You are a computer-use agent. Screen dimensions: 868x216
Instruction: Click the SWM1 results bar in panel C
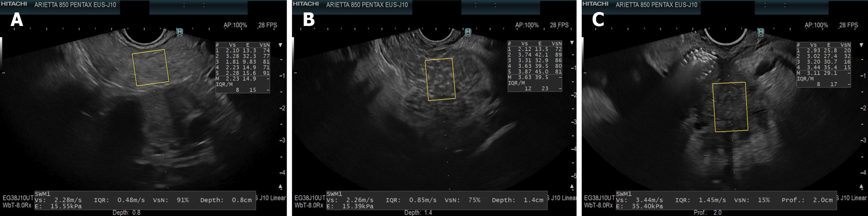(x=726, y=200)
